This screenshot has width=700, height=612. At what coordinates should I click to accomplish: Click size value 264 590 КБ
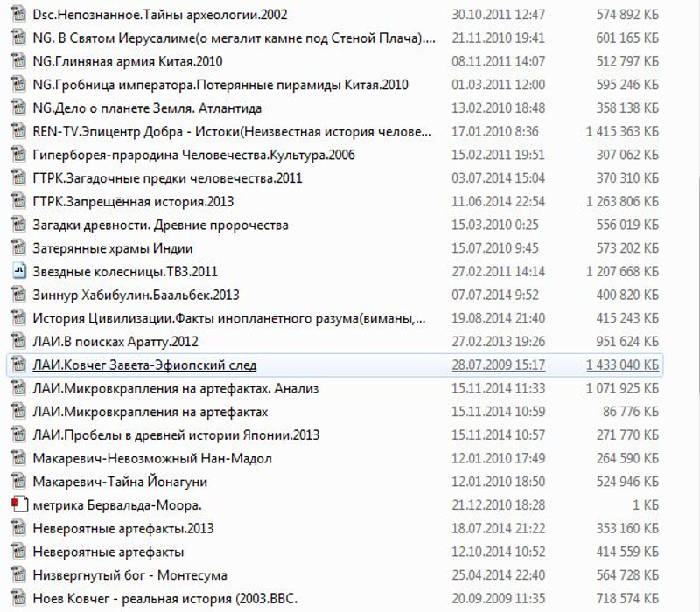pyautogui.click(x=627, y=458)
